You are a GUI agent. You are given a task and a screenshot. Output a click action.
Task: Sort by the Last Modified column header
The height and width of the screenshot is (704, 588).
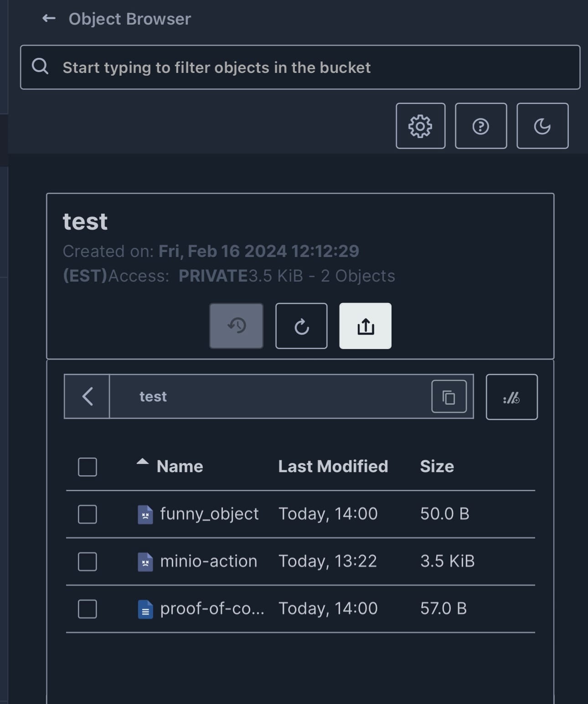333,467
